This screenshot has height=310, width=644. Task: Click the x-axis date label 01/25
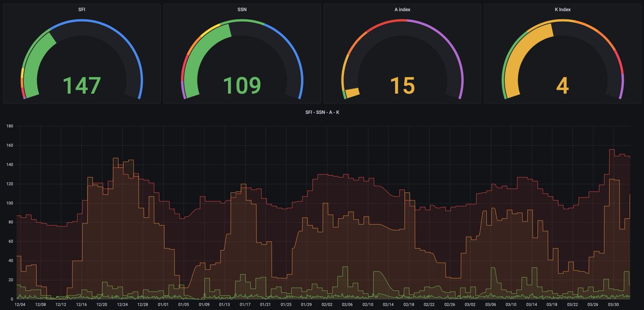pyautogui.click(x=286, y=304)
